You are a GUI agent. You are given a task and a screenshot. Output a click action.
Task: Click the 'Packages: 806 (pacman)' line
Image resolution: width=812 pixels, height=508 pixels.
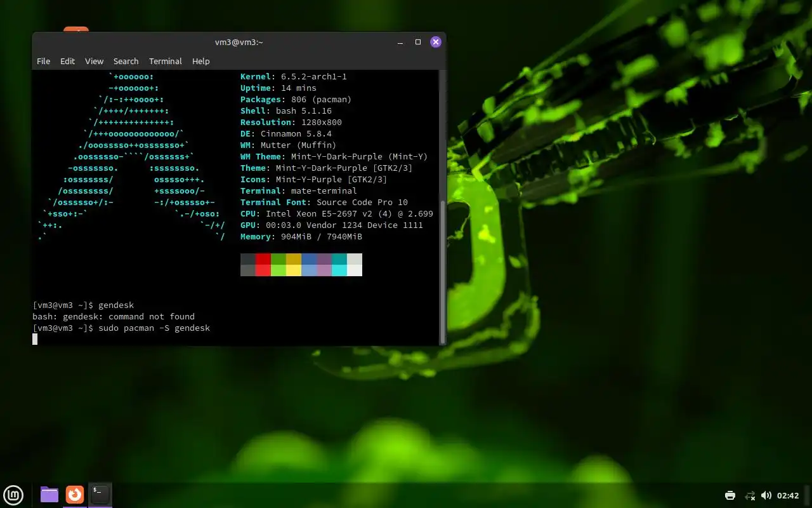(x=296, y=100)
